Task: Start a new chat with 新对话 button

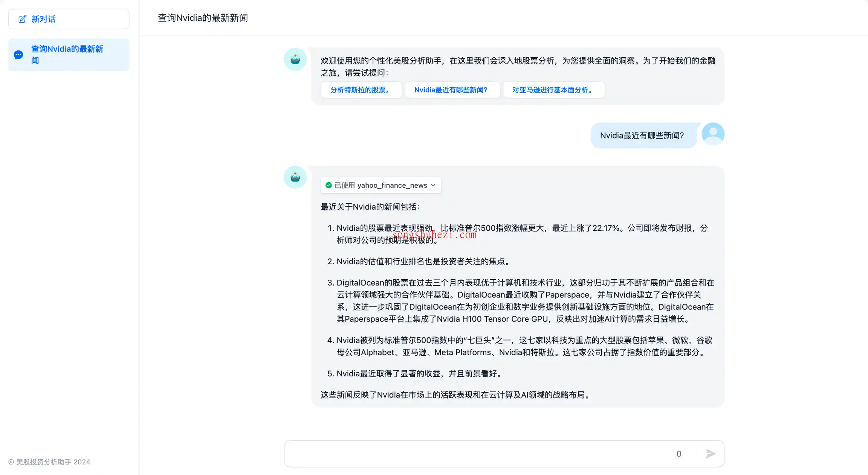Action: pos(69,19)
